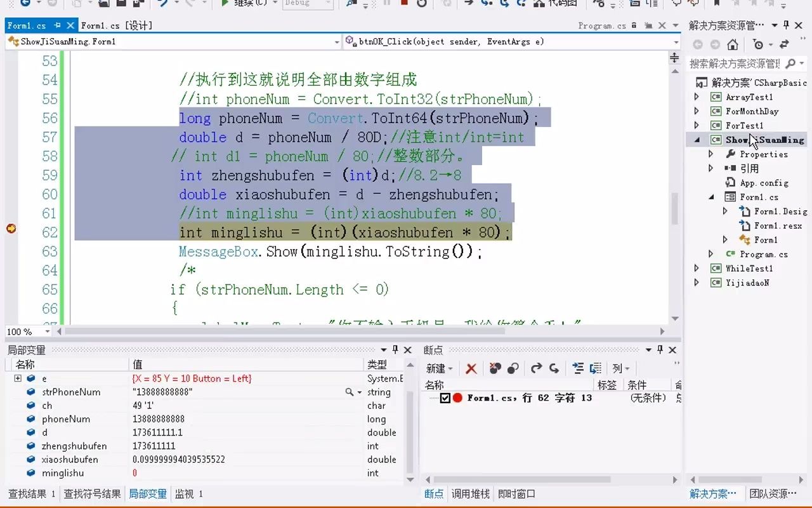Switch to the 团队资源 team explorer tab

pyautogui.click(x=773, y=493)
